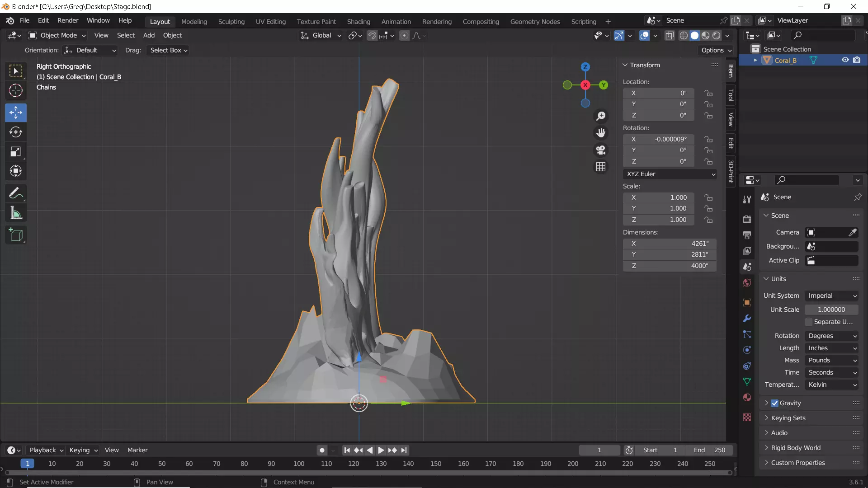
Task: Activate the Annotate pencil tool
Action: (16, 193)
